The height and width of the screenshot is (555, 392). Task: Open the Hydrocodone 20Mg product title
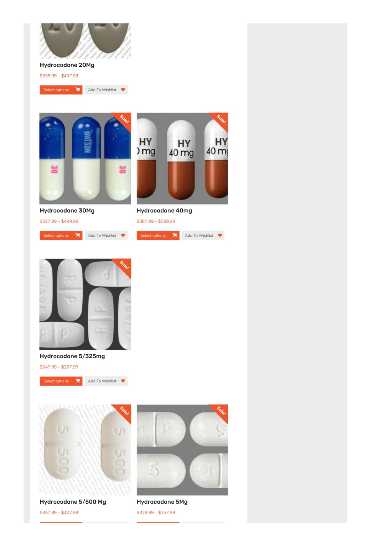click(x=67, y=65)
